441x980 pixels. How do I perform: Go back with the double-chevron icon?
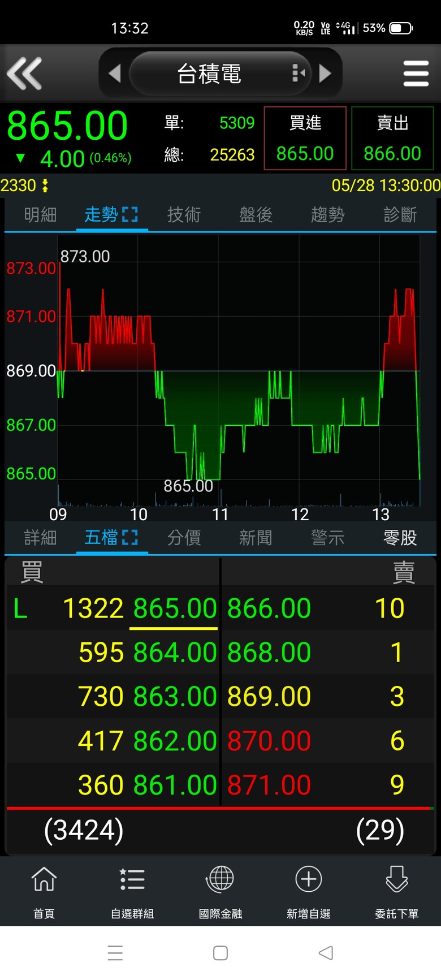(24, 74)
